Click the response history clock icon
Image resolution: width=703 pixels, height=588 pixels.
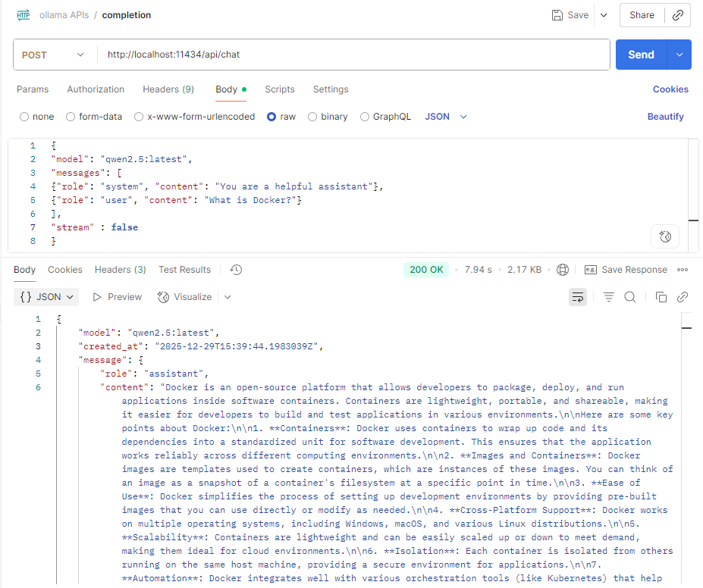tap(236, 270)
